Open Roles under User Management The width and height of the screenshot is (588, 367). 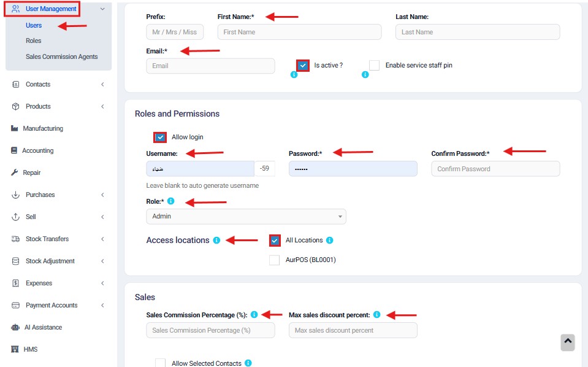pos(33,41)
